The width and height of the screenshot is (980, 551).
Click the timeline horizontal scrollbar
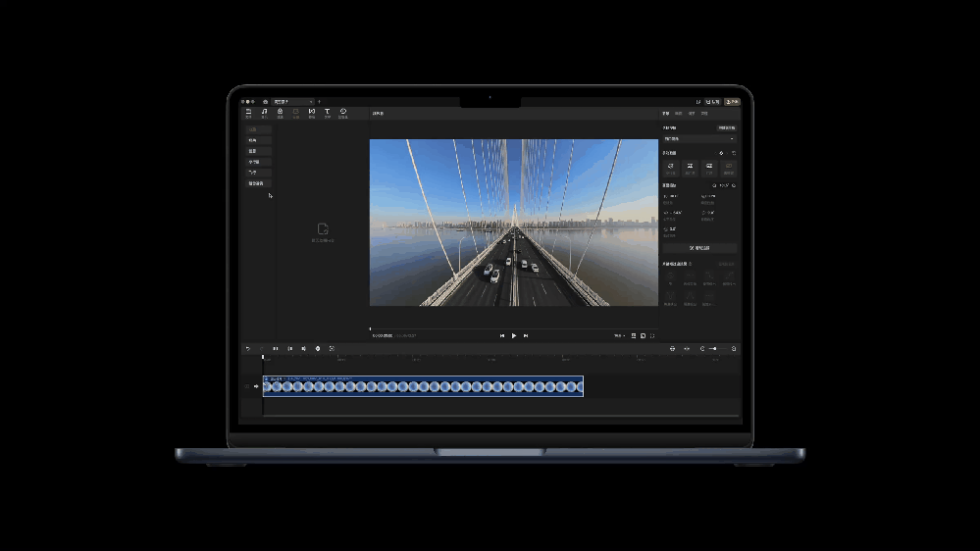(501, 415)
